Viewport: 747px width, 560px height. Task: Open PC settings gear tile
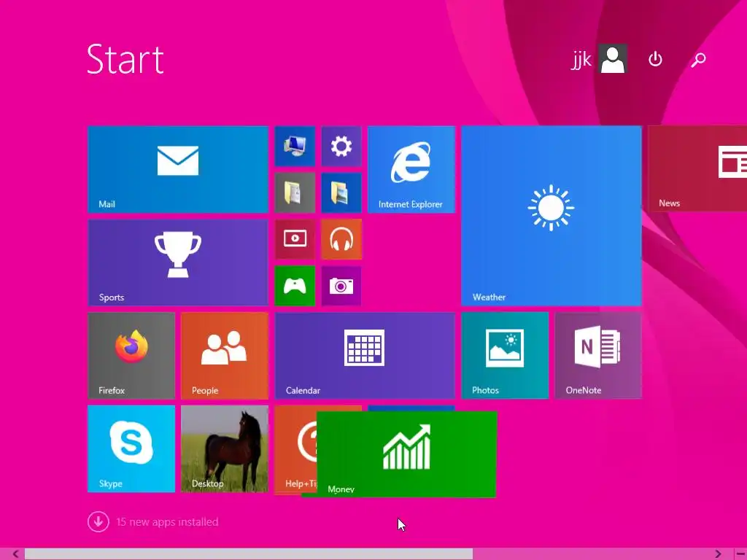coord(341,146)
